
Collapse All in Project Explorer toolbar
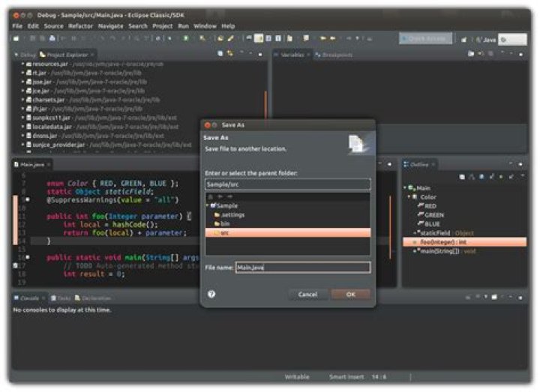pos(220,53)
